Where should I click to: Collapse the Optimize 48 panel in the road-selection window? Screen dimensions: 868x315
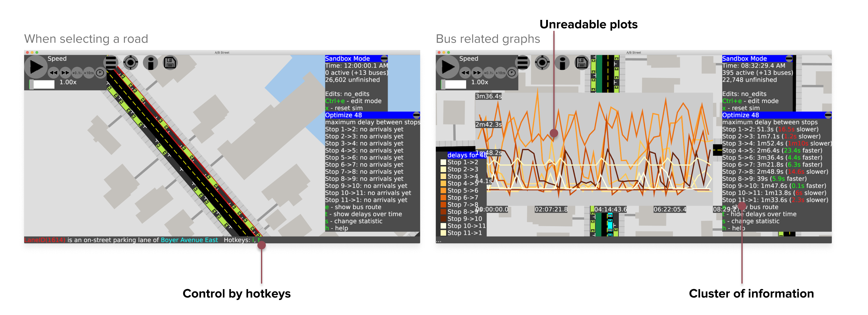[x=417, y=115]
